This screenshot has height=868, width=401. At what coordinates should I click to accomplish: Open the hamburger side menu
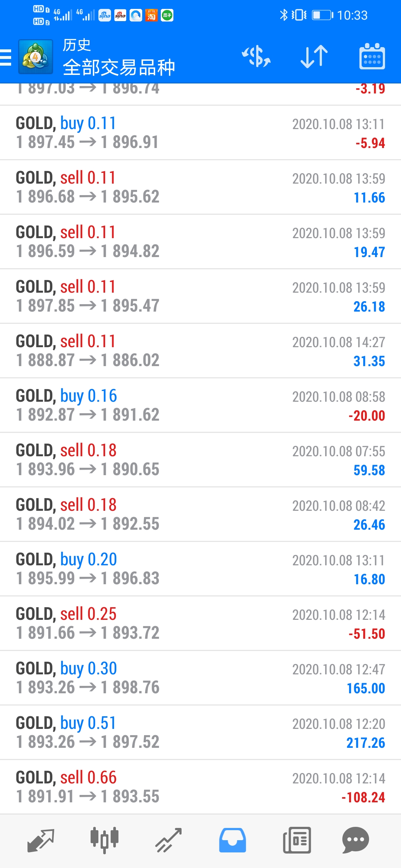pos(6,57)
